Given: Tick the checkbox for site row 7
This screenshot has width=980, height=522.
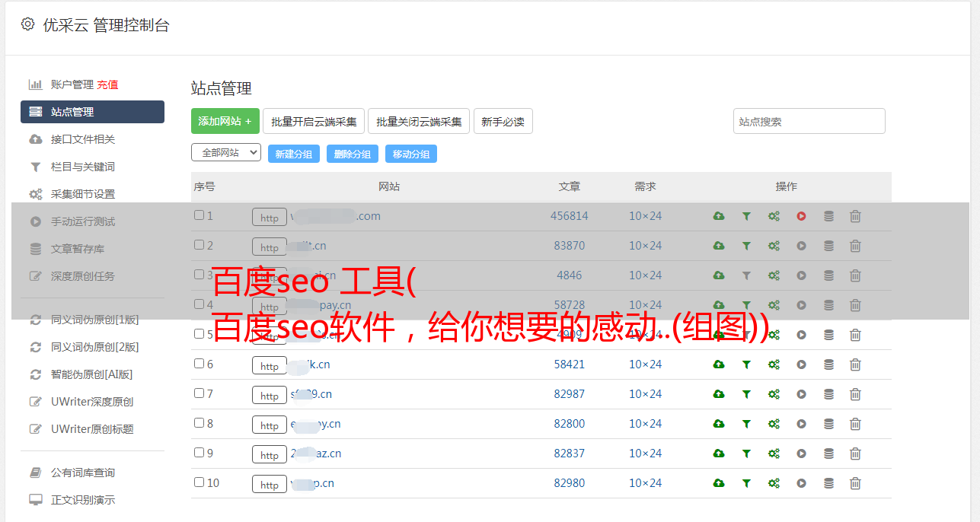Looking at the screenshot, I should click(x=199, y=393).
